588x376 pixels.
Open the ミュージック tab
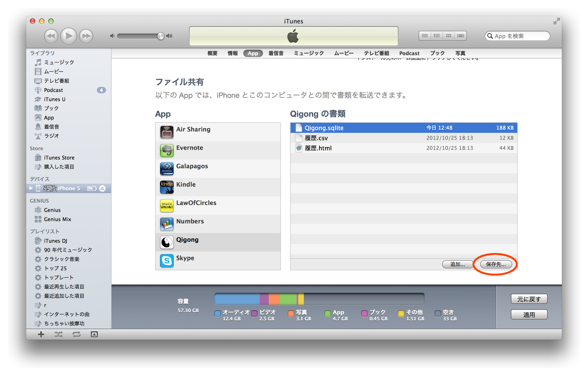309,53
